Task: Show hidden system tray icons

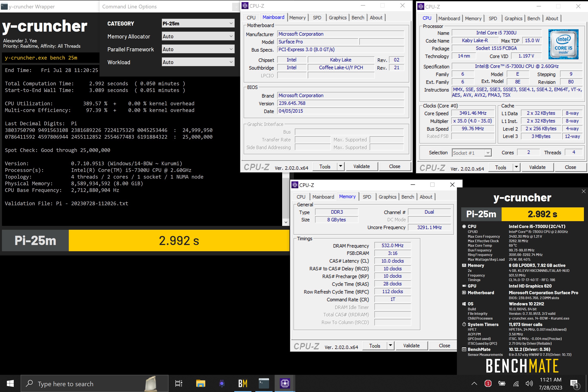Action: [474, 383]
